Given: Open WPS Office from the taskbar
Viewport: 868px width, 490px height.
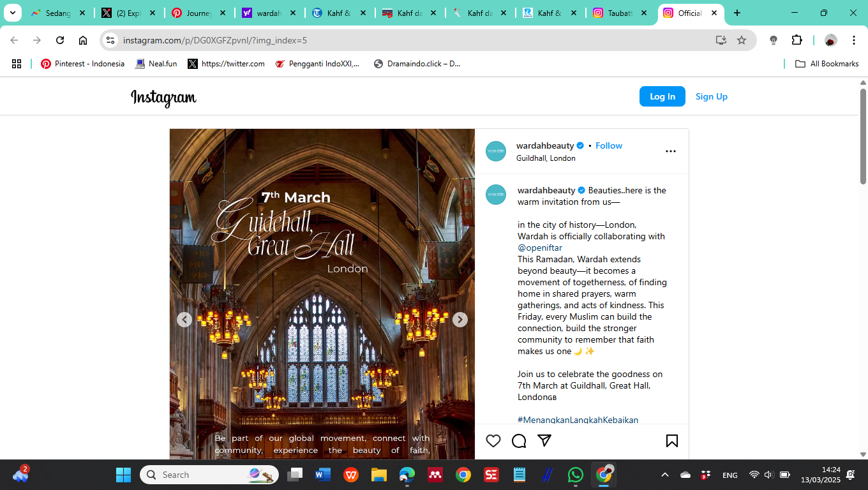Looking at the screenshot, I should coord(351,475).
